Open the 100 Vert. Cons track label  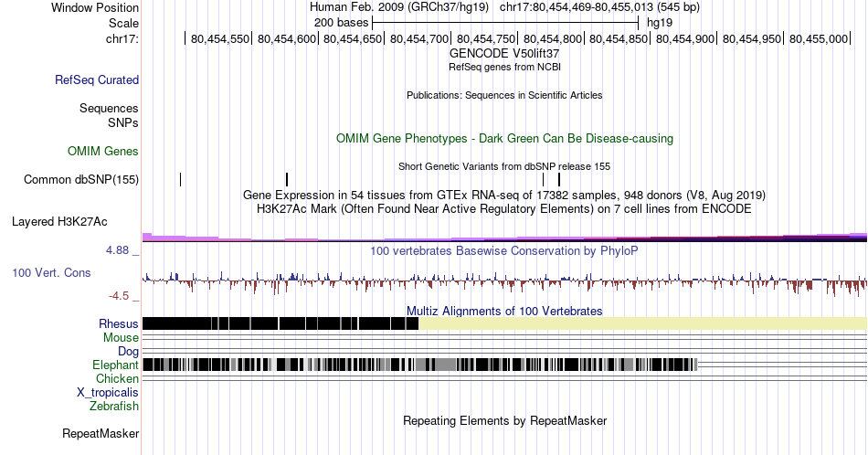tap(51, 272)
